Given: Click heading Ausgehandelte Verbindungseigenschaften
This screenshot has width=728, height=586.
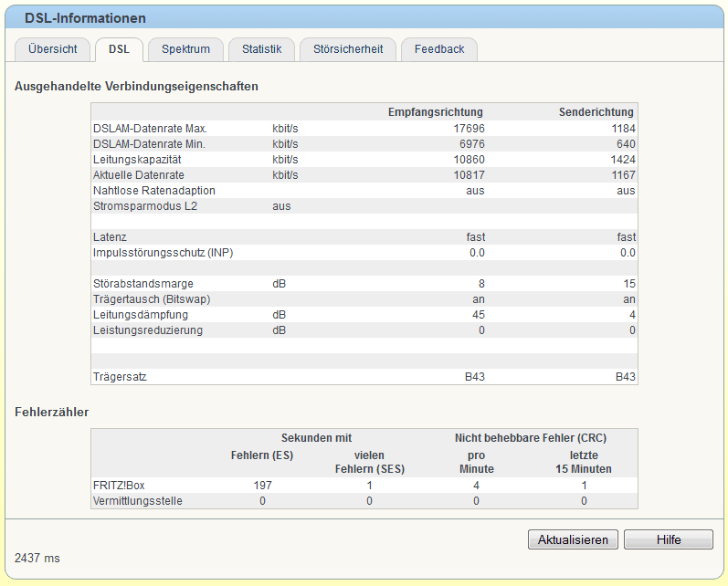Looking at the screenshot, I should coord(136,87).
